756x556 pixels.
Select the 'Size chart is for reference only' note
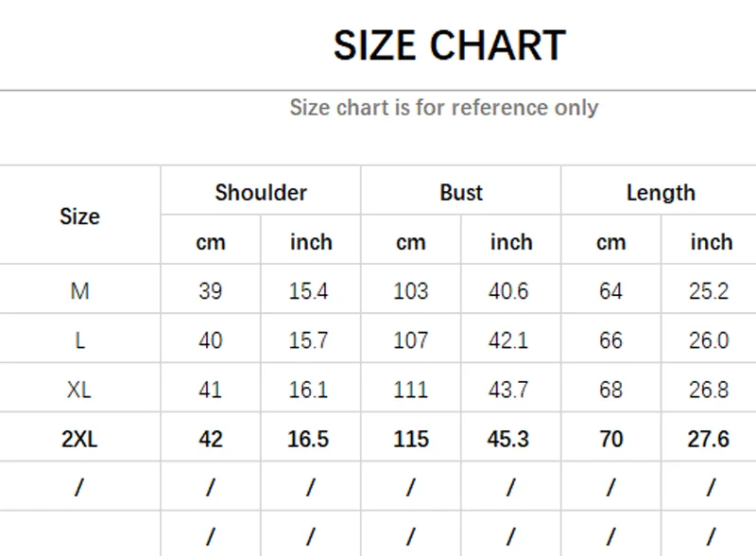click(443, 107)
